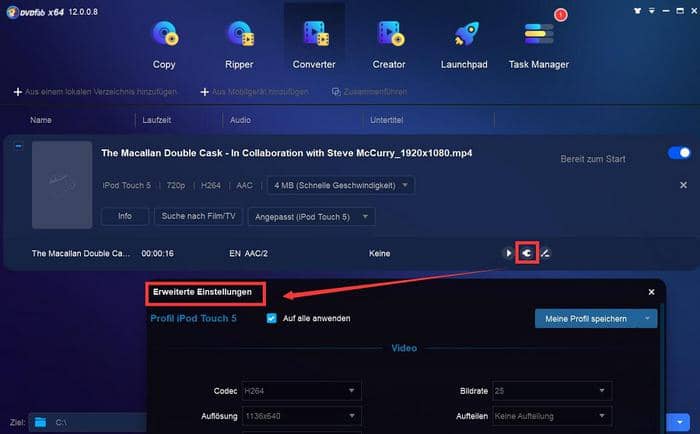This screenshot has height=434, width=700.
Task: Toggle the Macallan task enable switch
Action: [x=679, y=153]
